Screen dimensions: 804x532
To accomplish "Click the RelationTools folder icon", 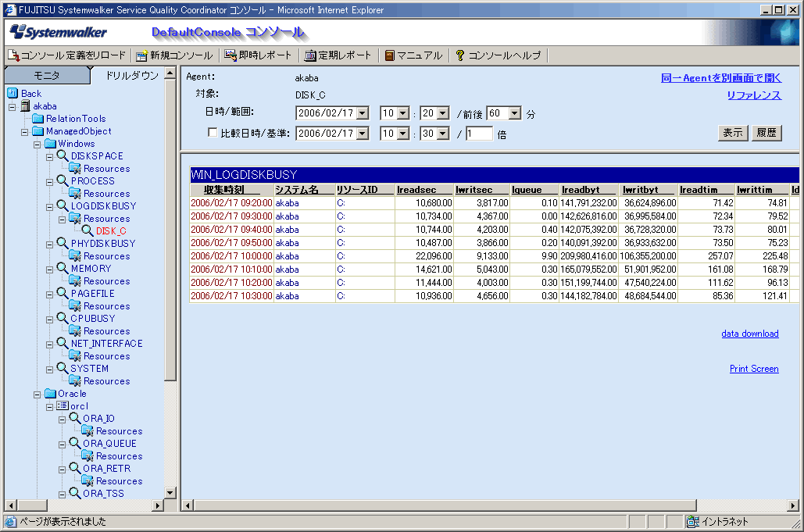I will (x=38, y=119).
